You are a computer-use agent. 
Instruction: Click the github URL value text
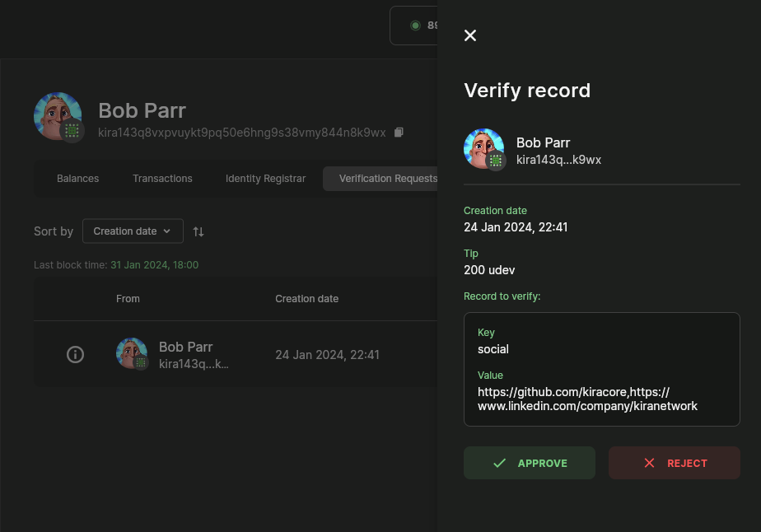(x=573, y=392)
